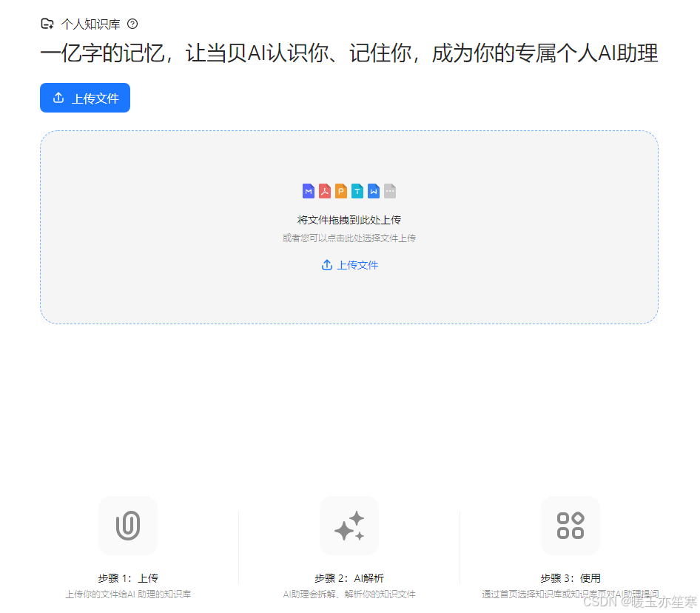Screen dimensions: 700x613
Task: Click the text 或者您可以点击此处选择文件上传
Action: coord(349,238)
